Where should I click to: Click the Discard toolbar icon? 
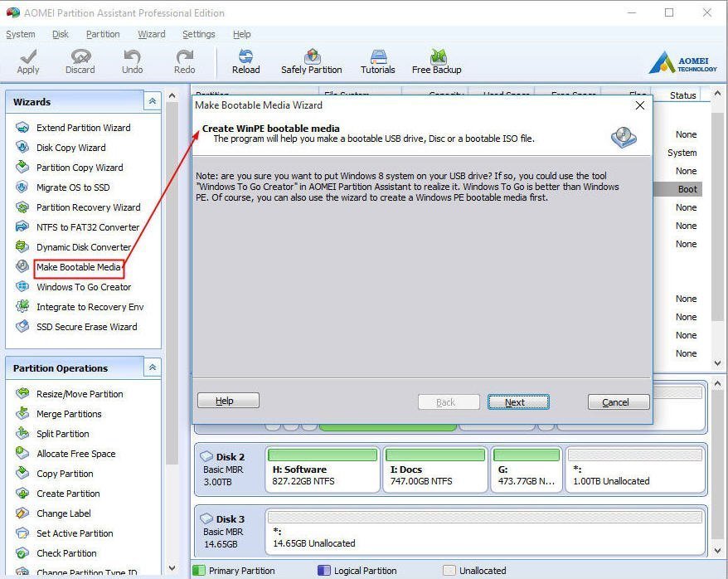[x=80, y=56]
